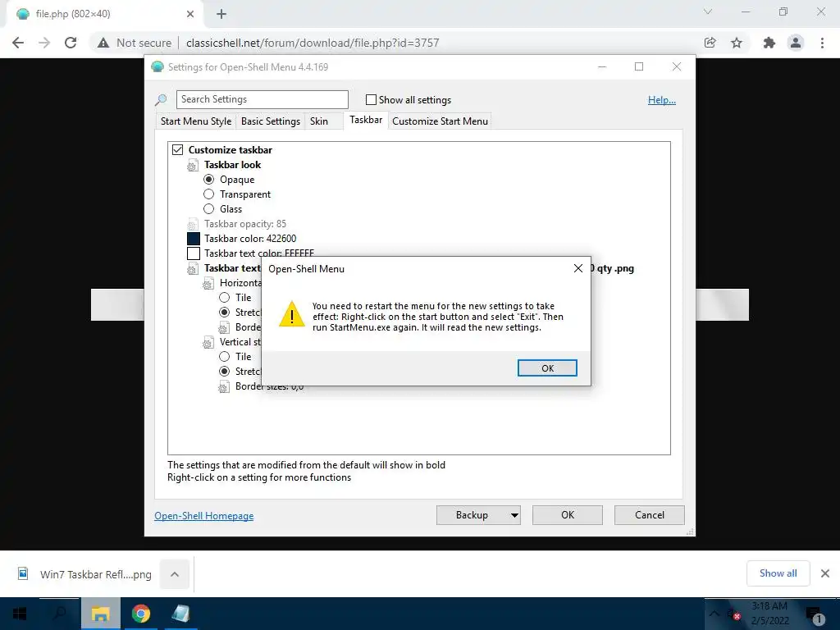840x630 pixels.
Task: Open the Backup dropdown arrow
Action: 514,515
